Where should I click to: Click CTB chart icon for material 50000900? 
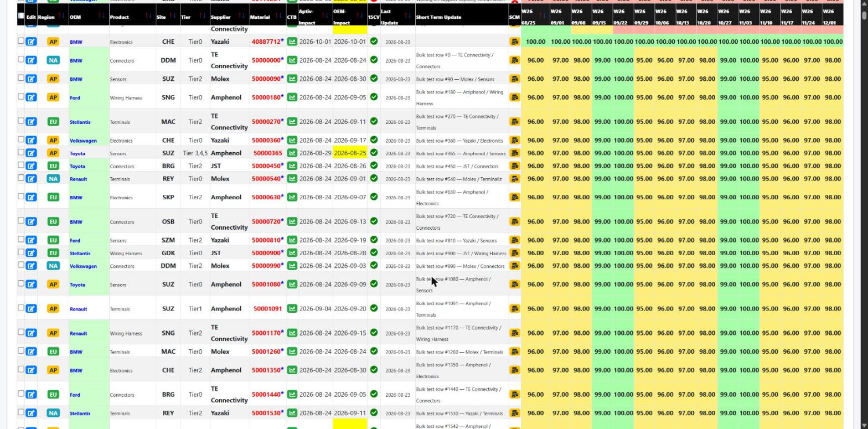pyautogui.click(x=292, y=253)
